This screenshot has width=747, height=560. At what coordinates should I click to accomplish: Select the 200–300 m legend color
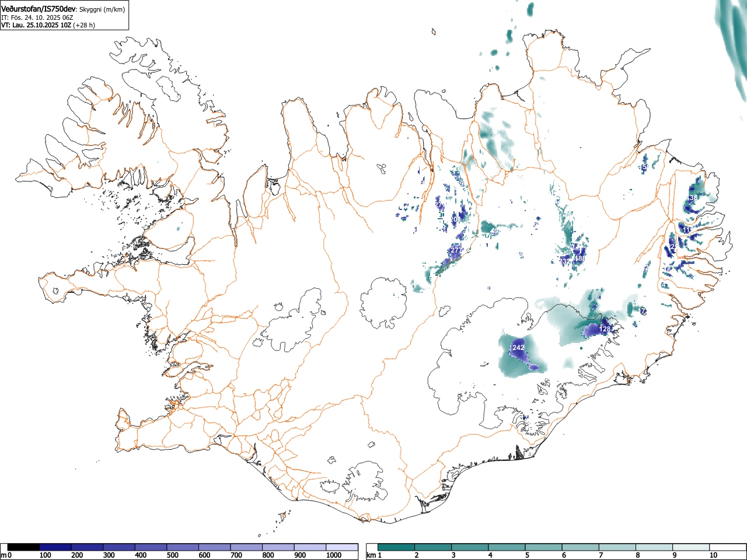click(88, 547)
